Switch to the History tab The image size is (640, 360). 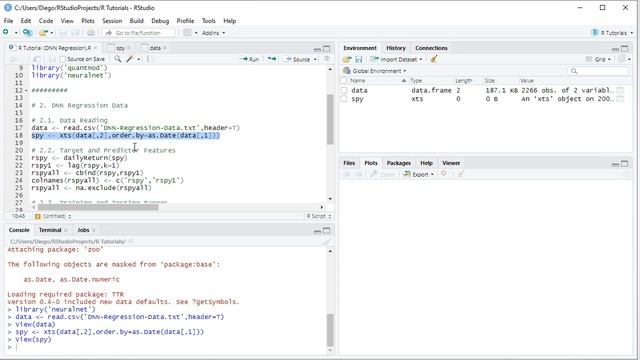point(396,48)
